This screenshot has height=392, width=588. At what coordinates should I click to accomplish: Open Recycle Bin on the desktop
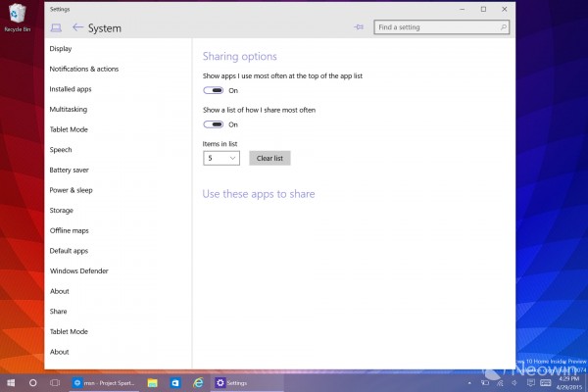pyautogui.click(x=14, y=17)
